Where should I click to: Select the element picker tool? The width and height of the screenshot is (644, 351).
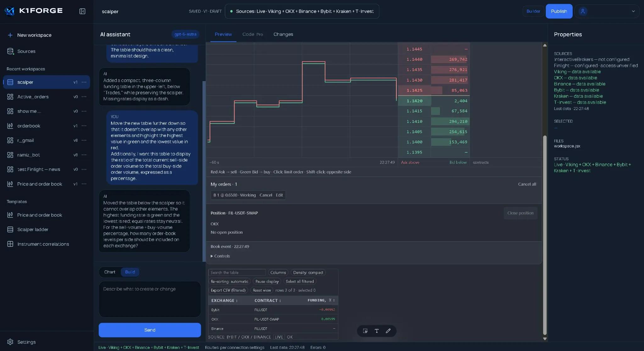point(365,331)
